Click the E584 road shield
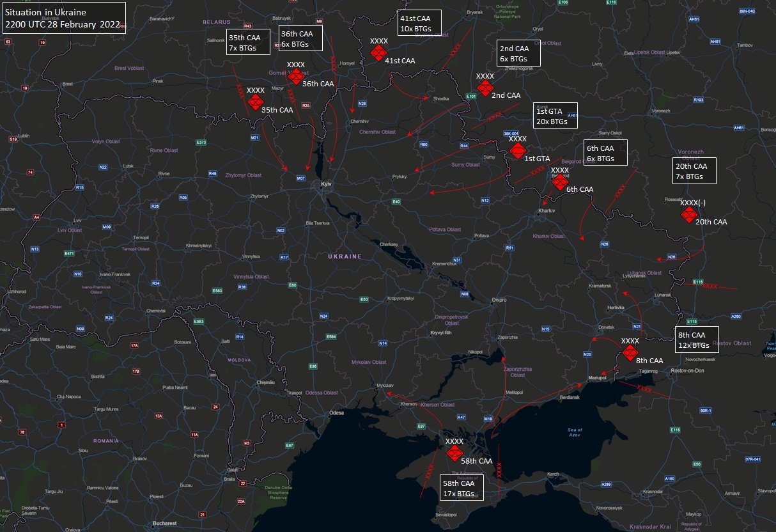 pyautogui.click(x=331, y=336)
